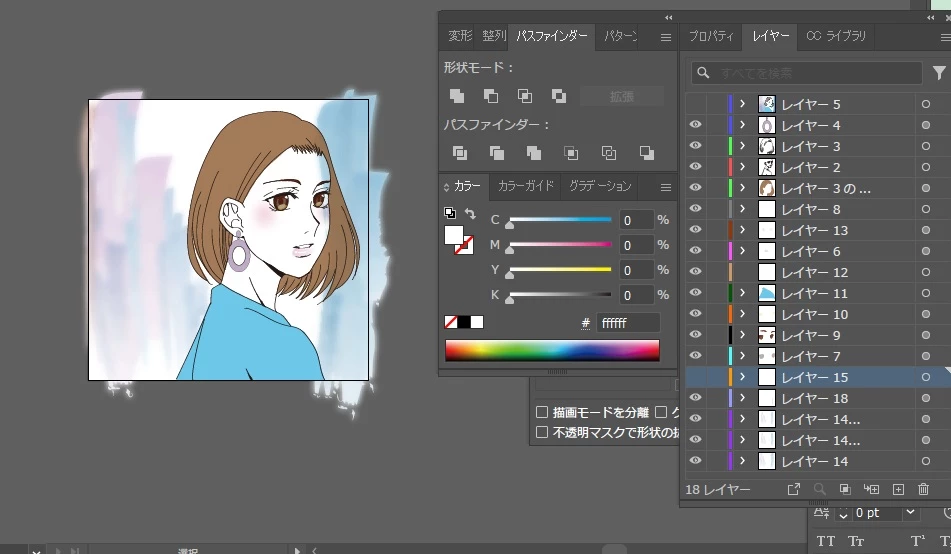
Task: Toggle visibility of レイヤー 9
Action: coord(695,334)
